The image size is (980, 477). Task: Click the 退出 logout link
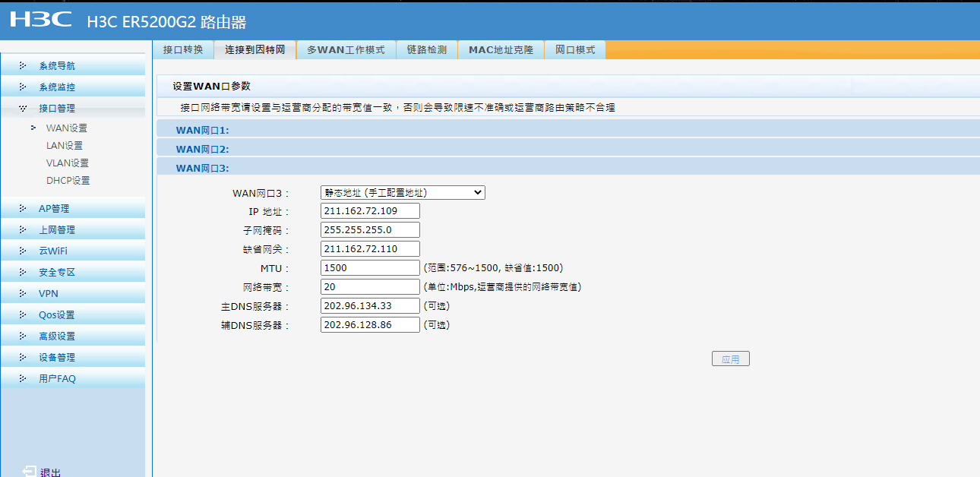click(x=51, y=472)
